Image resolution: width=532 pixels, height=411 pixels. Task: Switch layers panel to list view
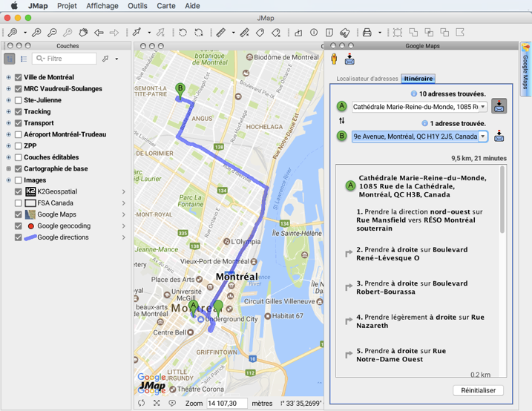coord(24,59)
